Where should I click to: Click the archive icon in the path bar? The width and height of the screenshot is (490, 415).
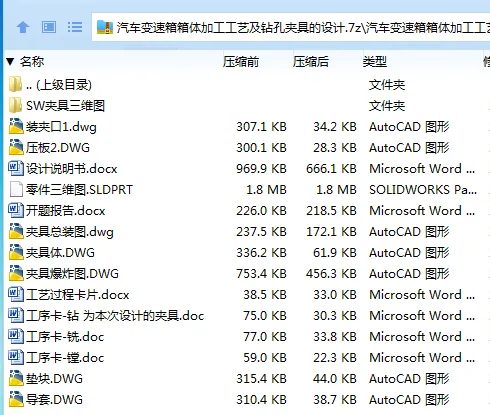pos(105,28)
